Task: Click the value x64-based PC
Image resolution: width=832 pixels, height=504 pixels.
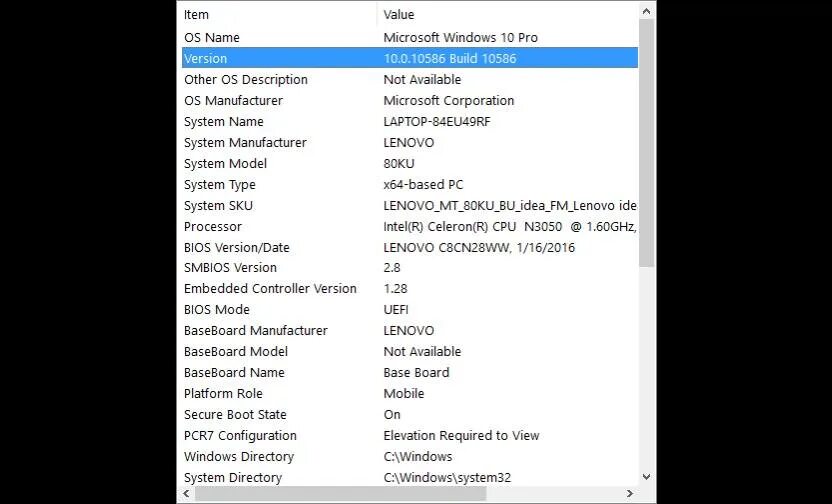Action: click(x=423, y=185)
